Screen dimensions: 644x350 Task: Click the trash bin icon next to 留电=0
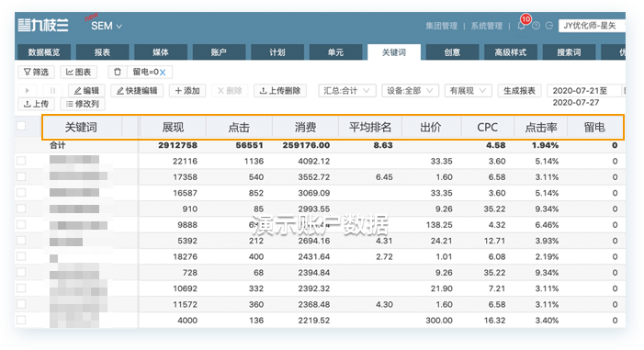click(x=118, y=73)
